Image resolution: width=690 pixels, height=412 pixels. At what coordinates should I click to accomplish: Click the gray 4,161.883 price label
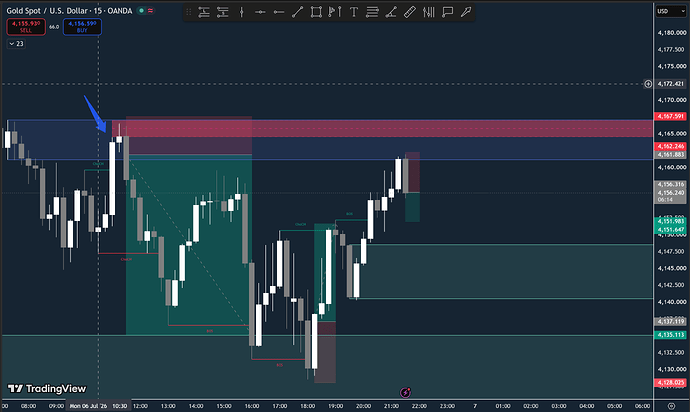[671, 154]
